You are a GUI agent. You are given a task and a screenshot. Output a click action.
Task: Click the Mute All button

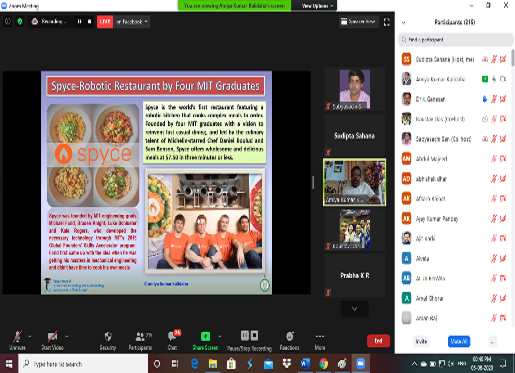[x=459, y=341]
